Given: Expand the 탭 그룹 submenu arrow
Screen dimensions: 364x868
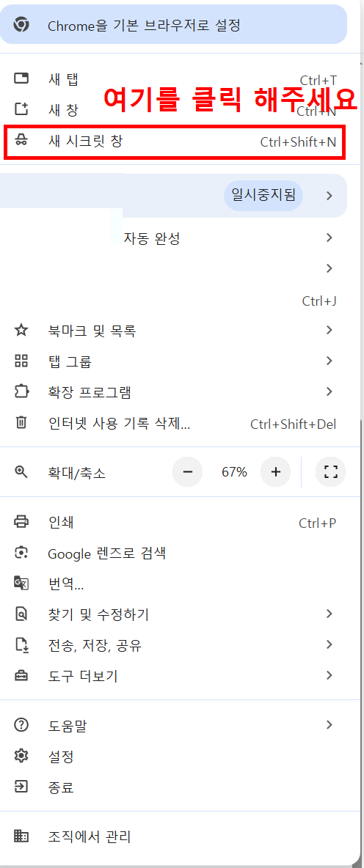Looking at the screenshot, I should (330, 361).
